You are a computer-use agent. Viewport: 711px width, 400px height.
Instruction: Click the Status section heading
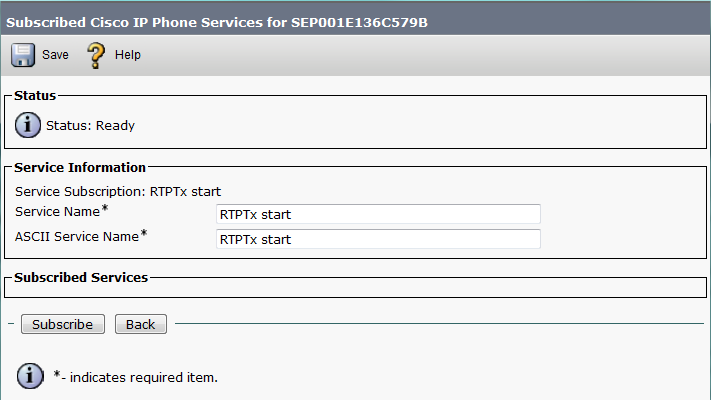[x=35, y=96]
